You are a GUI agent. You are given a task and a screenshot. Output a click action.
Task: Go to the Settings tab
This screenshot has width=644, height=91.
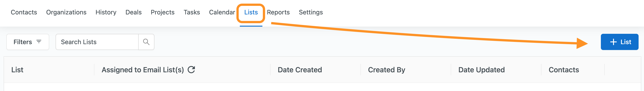coord(311,12)
